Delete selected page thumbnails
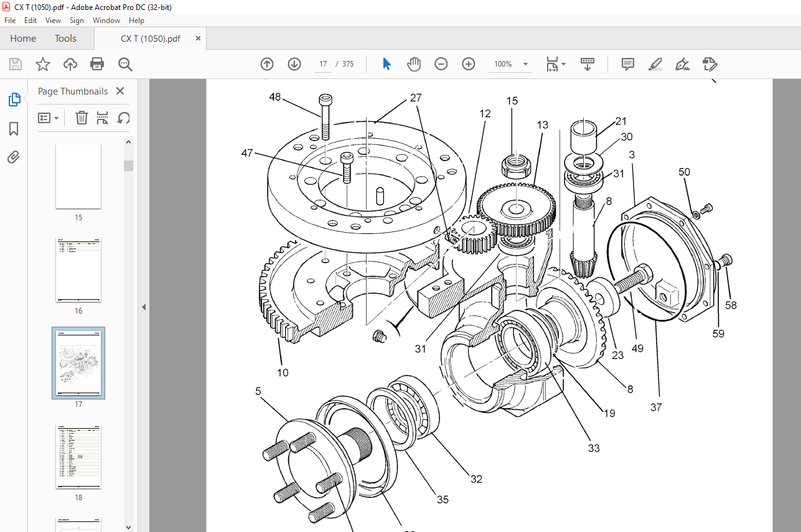801x532 pixels. tap(82, 118)
